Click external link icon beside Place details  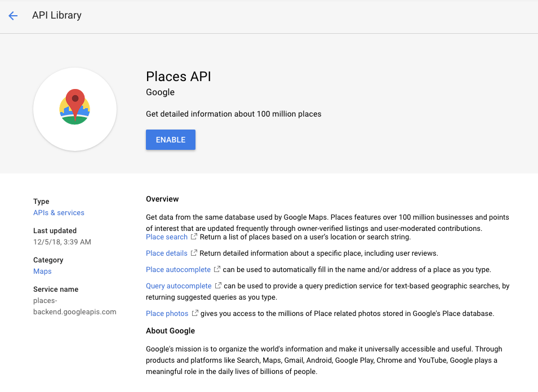(x=194, y=253)
